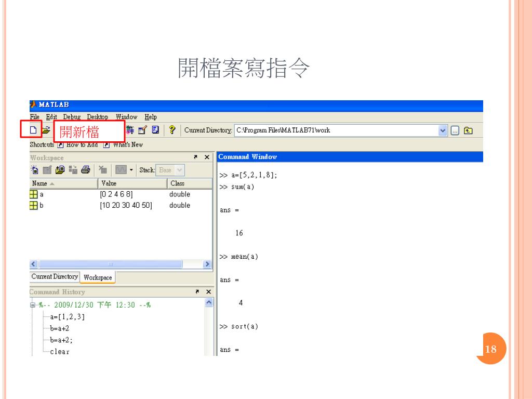The width and height of the screenshot is (532, 399).
Task: Open the Stack Base dropdown
Action: 170,170
